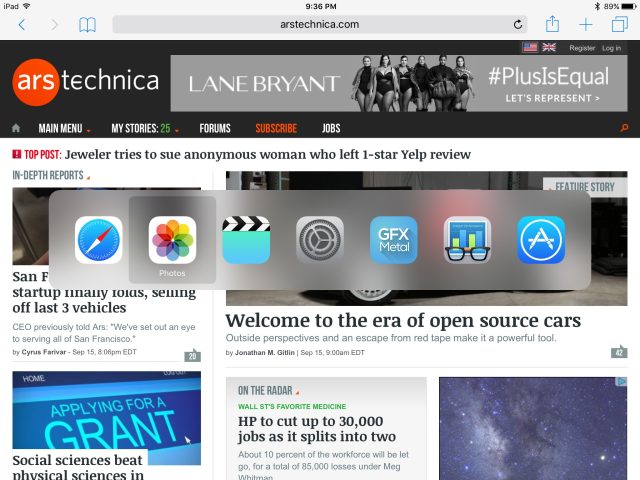Screen dimensions: 640x480
Task: Click the Subscribe link
Action: 276,129
